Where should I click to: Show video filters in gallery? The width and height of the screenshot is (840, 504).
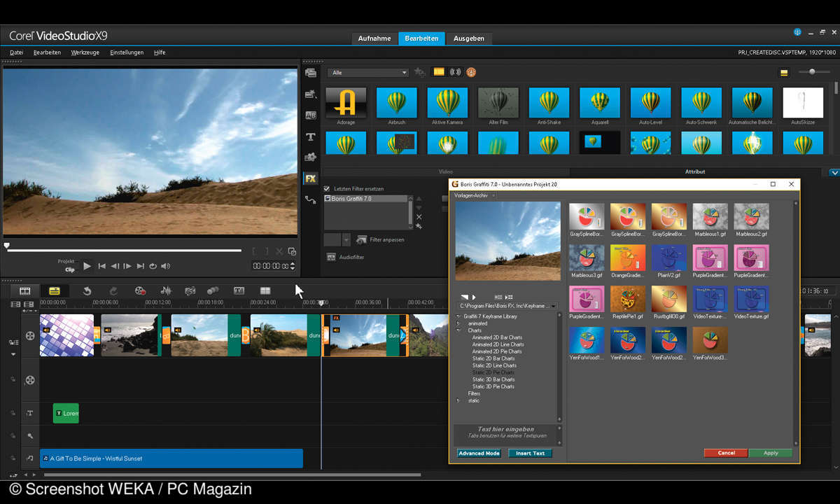coord(439,72)
